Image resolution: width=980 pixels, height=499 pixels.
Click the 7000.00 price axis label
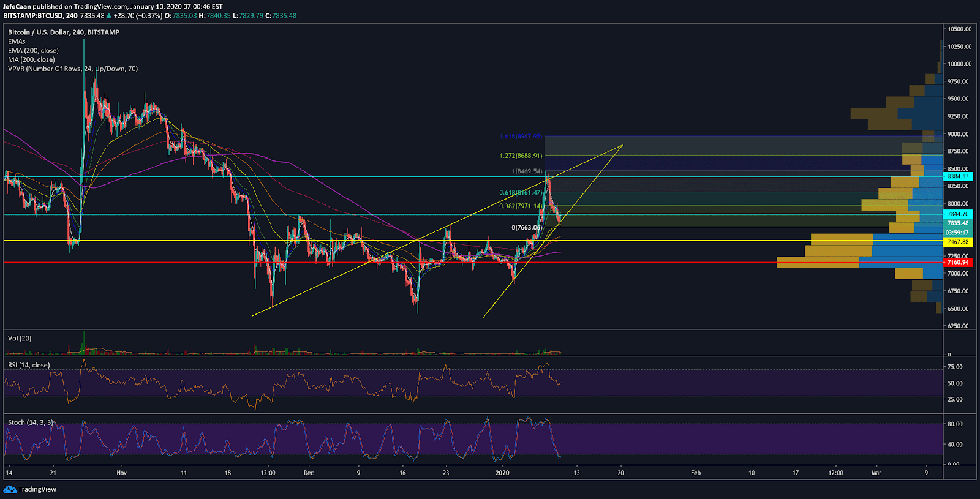[x=959, y=274]
